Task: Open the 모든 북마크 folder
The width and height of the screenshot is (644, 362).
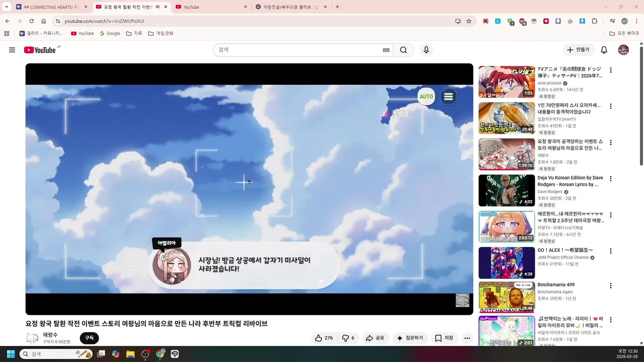Action: click(x=624, y=34)
